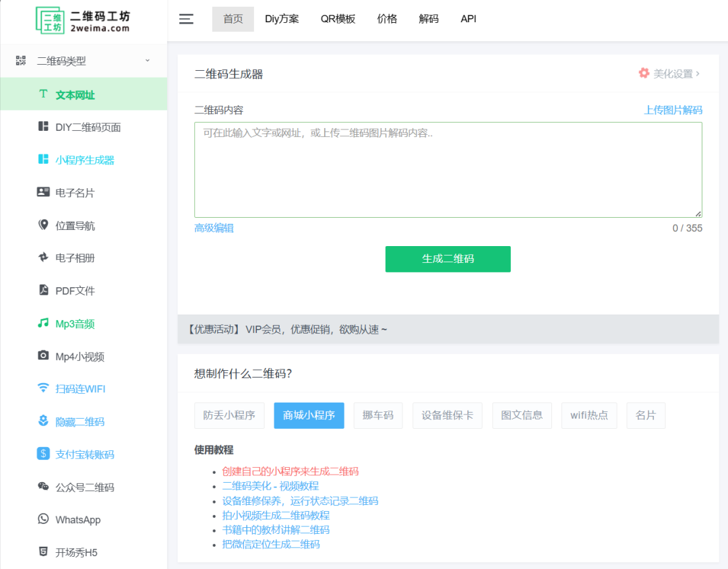This screenshot has width=728, height=569.
Task: Click the 上传图片解码 link
Action: point(673,110)
